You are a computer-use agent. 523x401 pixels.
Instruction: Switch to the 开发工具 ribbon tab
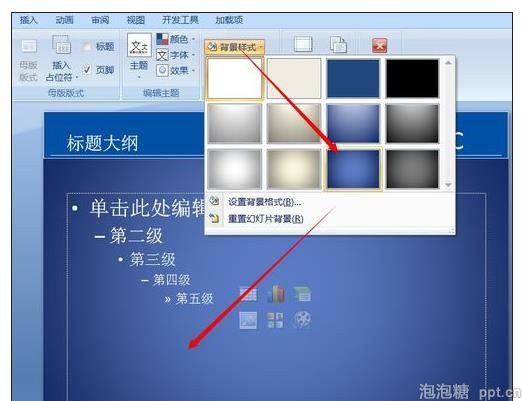click(x=180, y=20)
